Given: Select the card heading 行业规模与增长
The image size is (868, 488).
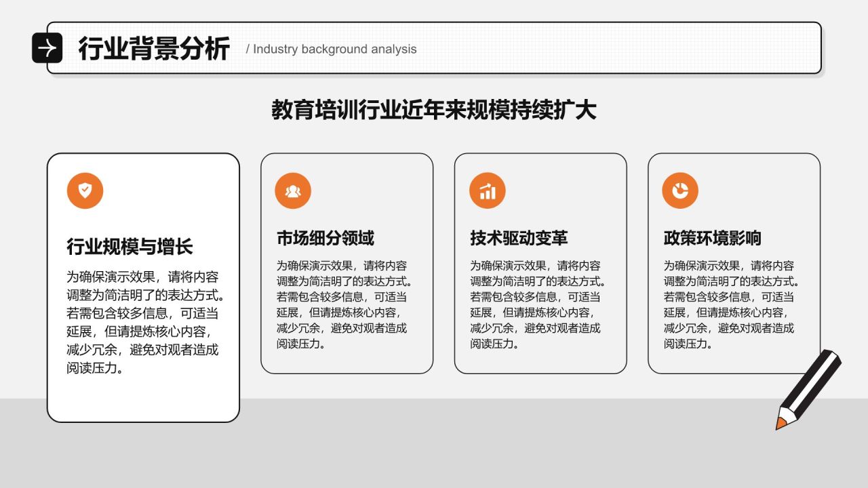Looking at the screenshot, I should (x=130, y=246).
